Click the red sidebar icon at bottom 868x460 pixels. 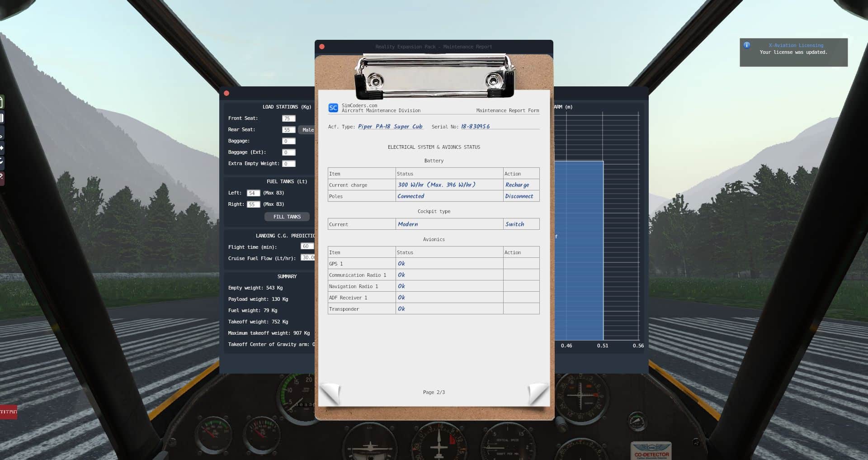pos(1,178)
